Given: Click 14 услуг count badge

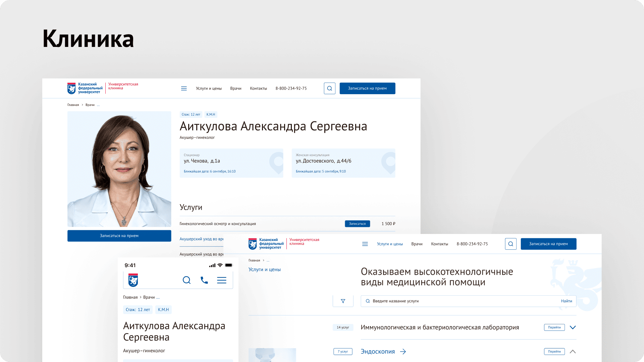Looking at the screenshot, I should click(x=343, y=327).
